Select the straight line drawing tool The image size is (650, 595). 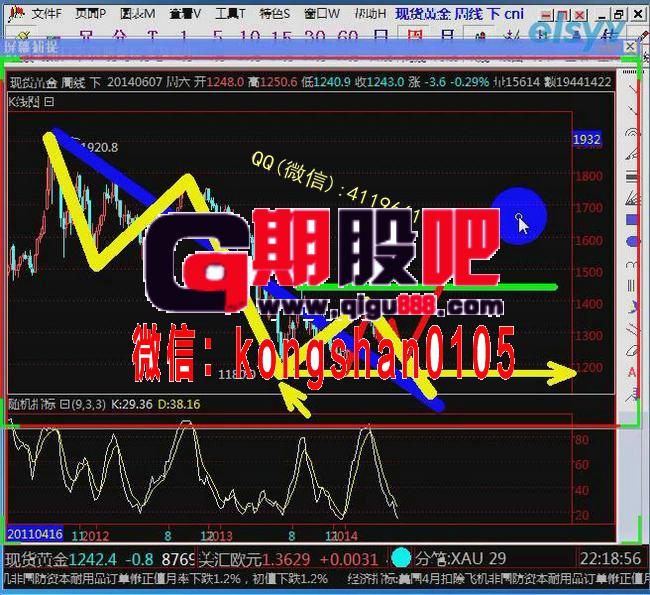pos(633,89)
